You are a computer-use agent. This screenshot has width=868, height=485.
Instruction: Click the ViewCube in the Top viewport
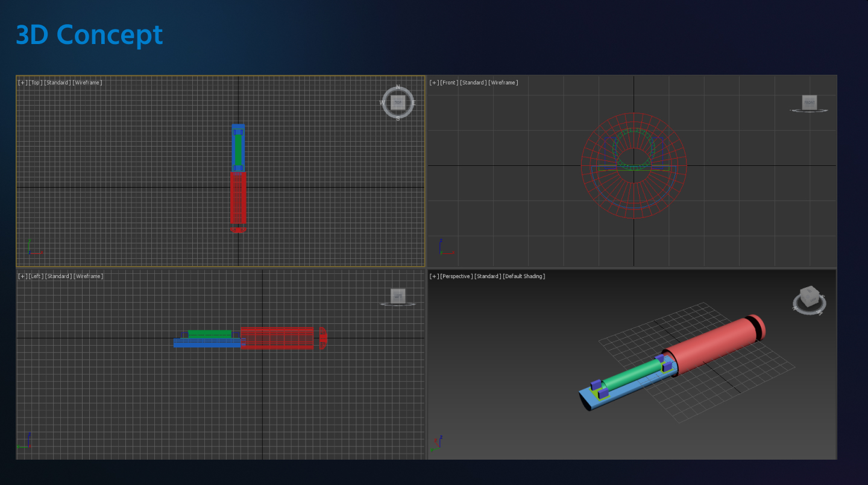click(x=398, y=103)
